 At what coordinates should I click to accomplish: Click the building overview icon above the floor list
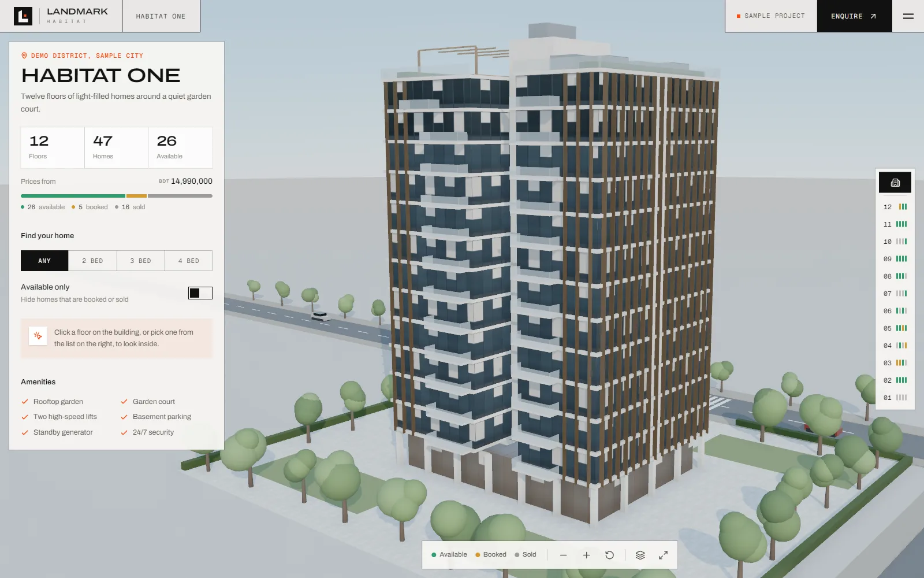[x=895, y=183]
